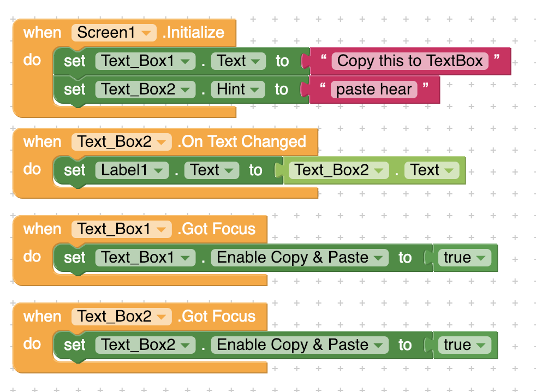Select the .On Text Changed event label

(241, 142)
